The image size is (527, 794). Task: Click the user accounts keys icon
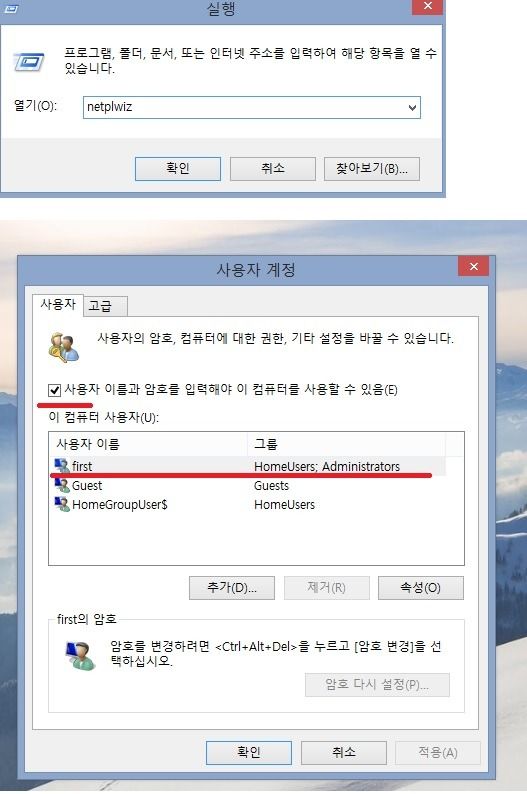(64, 348)
